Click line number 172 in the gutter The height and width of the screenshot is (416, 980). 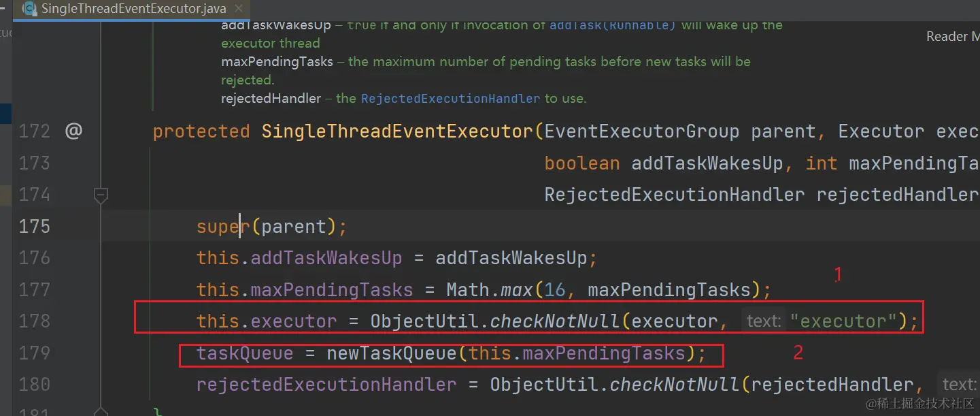click(34, 131)
